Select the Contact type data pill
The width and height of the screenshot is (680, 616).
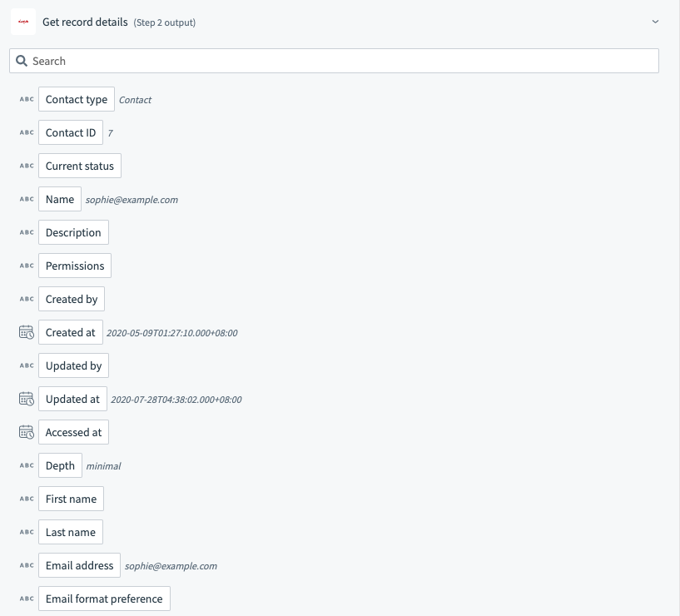point(77,99)
